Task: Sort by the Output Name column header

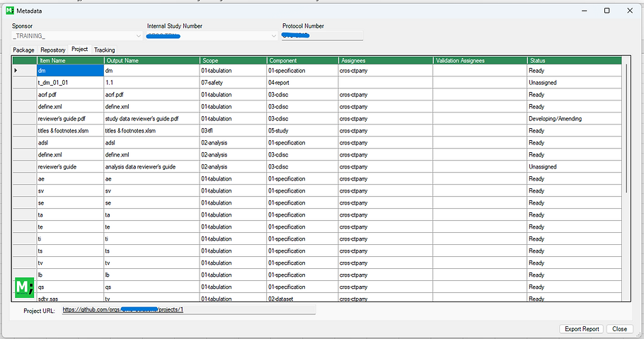Action: (x=152, y=60)
